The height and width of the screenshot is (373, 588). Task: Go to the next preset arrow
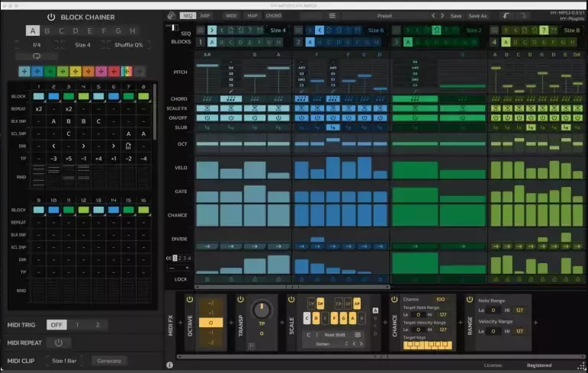tap(442, 15)
